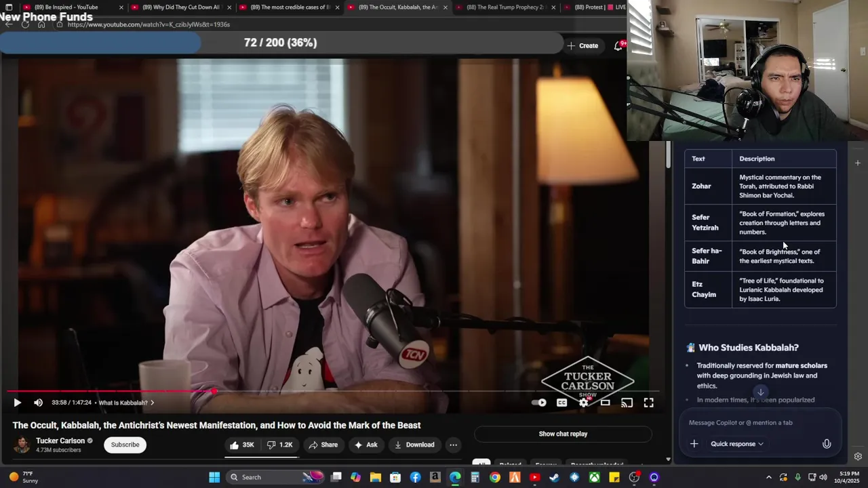Jump to bottom of Copilot chat arrow
The width and height of the screenshot is (868, 488).
pyautogui.click(x=760, y=392)
